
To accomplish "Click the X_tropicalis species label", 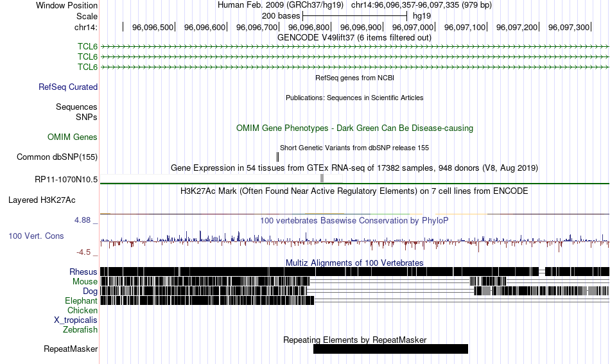I will (x=76, y=320).
